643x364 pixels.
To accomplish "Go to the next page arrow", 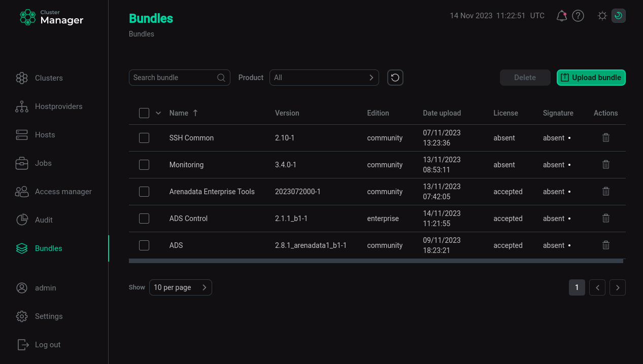I will tap(617, 287).
